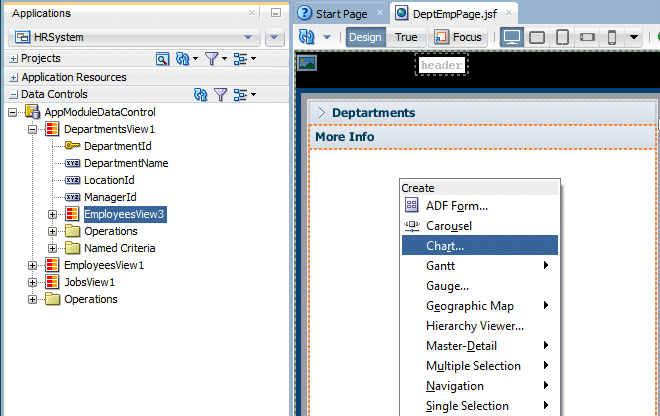Click the Find icon in Projects bar
Viewport: 660px width, 416px height.
point(162,59)
